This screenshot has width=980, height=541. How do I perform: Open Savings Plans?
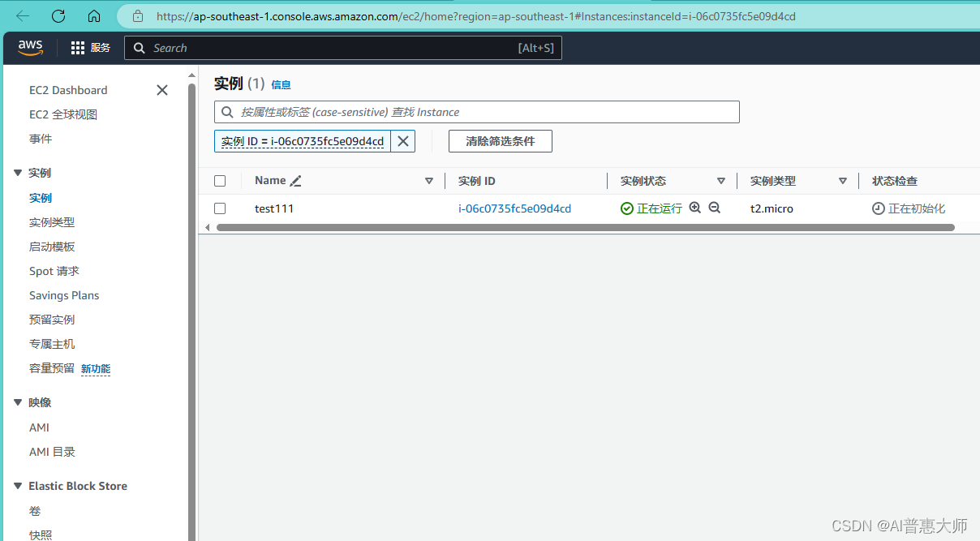pos(64,295)
